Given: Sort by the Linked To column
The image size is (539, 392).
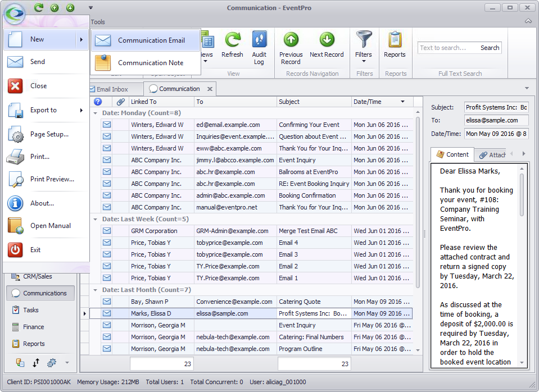Looking at the screenshot, I should [161, 102].
